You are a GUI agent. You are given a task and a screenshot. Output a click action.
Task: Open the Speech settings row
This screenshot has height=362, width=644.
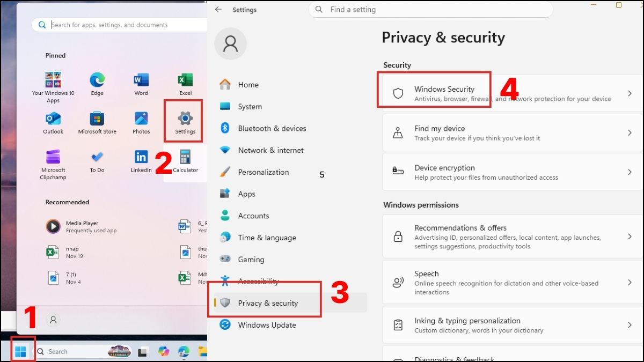[x=513, y=283]
